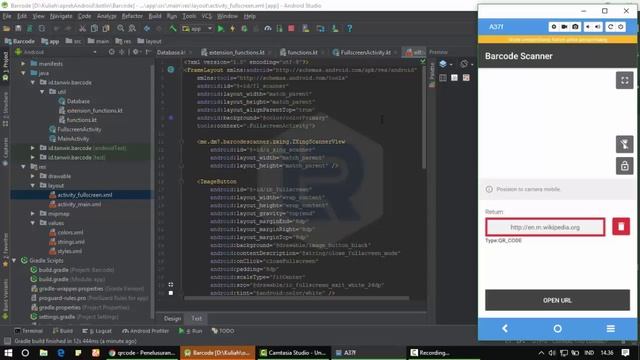Viewport: 640px width, 360px height.
Task: Open fullscreen mode in Barcode Scanner
Action: point(624,80)
